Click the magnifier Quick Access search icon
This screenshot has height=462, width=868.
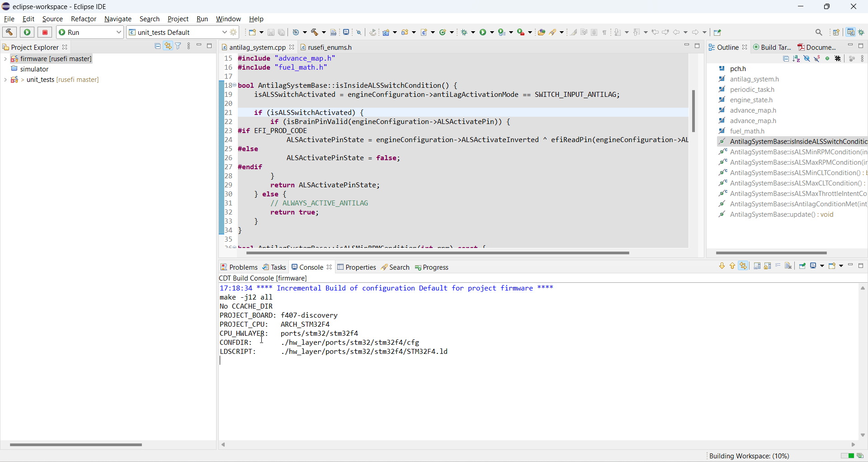coord(819,32)
